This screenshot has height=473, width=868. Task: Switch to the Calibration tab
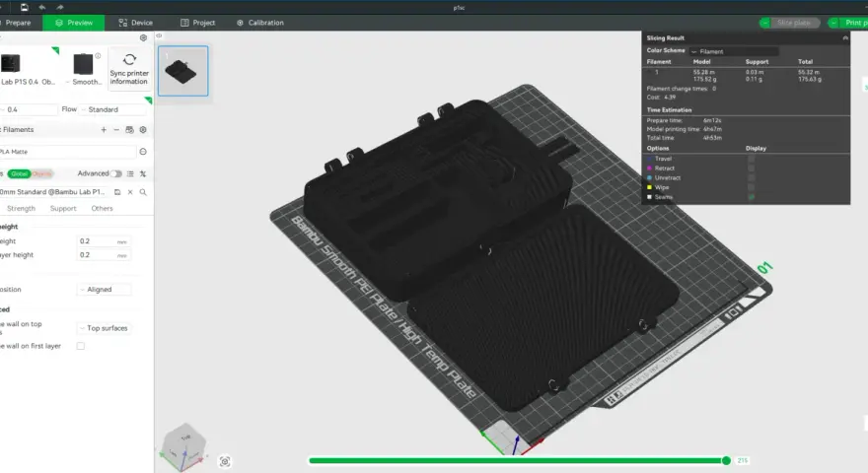point(260,23)
